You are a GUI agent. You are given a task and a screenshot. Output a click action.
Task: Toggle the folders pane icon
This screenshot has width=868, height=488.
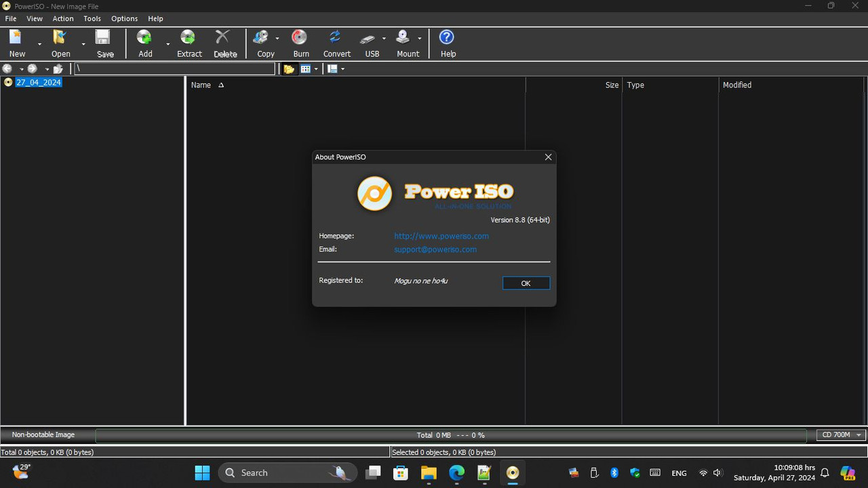pyautogui.click(x=289, y=68)
